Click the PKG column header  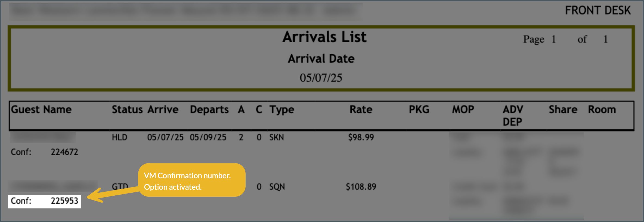(x=419, y=110)
